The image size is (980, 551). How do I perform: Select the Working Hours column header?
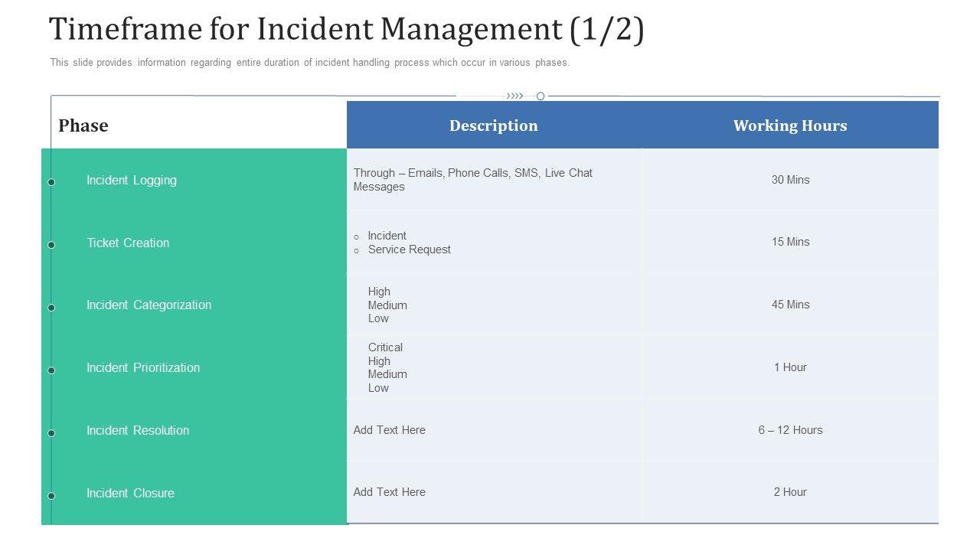coord(790,126)
